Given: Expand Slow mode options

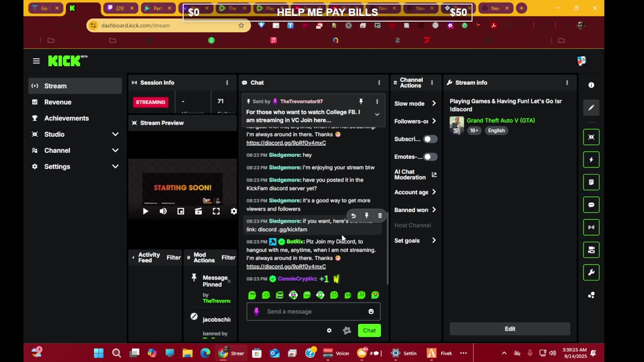Looking at the screenshot, I should coord(434,104).
